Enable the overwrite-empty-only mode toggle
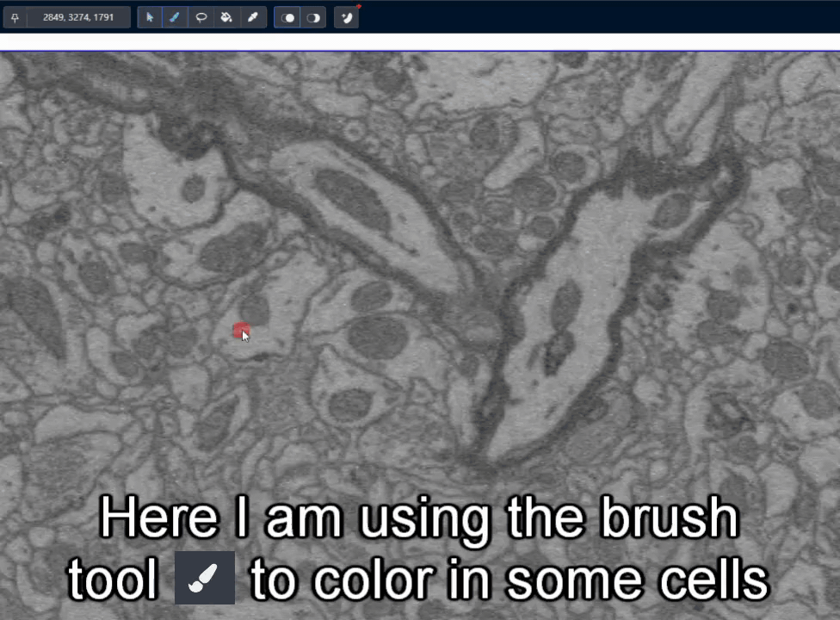 point(313,18)
